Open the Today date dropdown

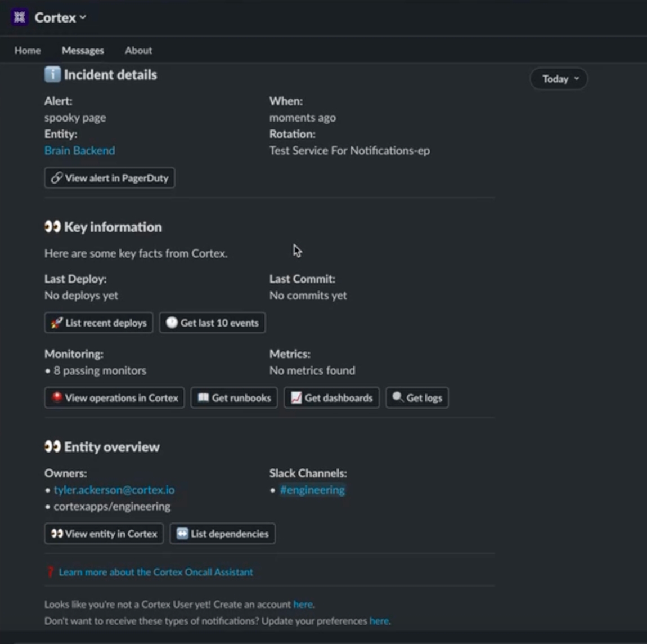click(x=559, y=79)
